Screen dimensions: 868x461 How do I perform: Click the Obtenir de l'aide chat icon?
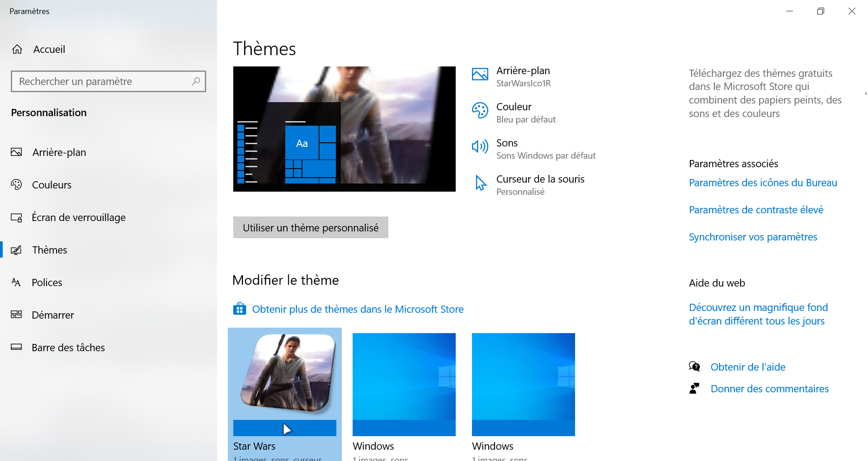tap(694, 367)
